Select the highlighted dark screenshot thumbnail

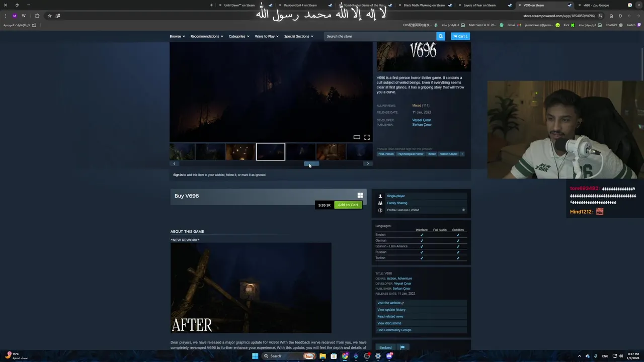pos(271,152)
